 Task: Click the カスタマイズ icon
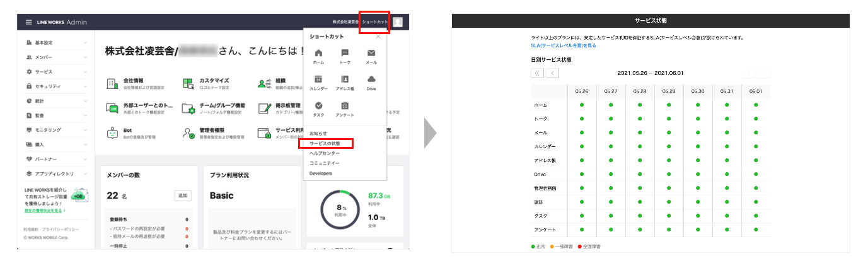pos(188,83)
